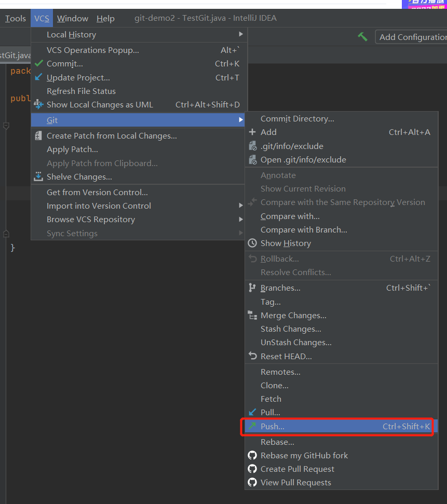Click the Ctrl+Shift+K shortcut text on Push row
Screen dimensions: 447x504
pyautogui.click(x=406, y=426)
